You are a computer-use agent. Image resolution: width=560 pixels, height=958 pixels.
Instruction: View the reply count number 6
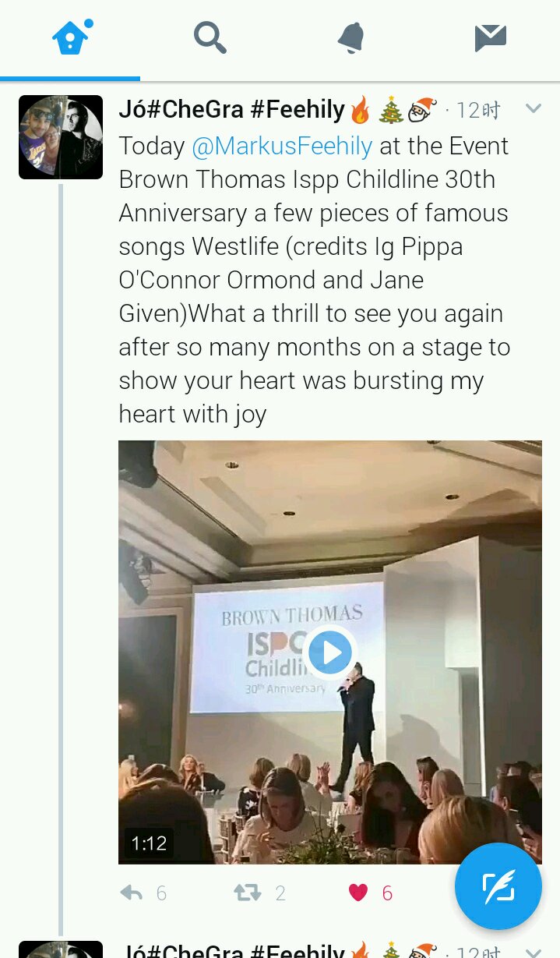pos(161,893)
